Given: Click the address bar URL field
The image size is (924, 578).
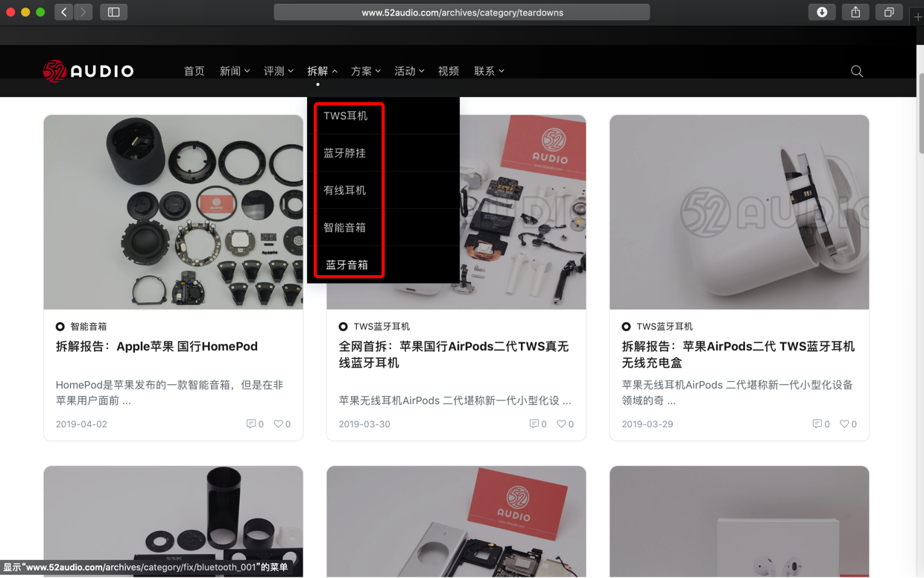Looking at the screenshot, I should pos(462,12).
